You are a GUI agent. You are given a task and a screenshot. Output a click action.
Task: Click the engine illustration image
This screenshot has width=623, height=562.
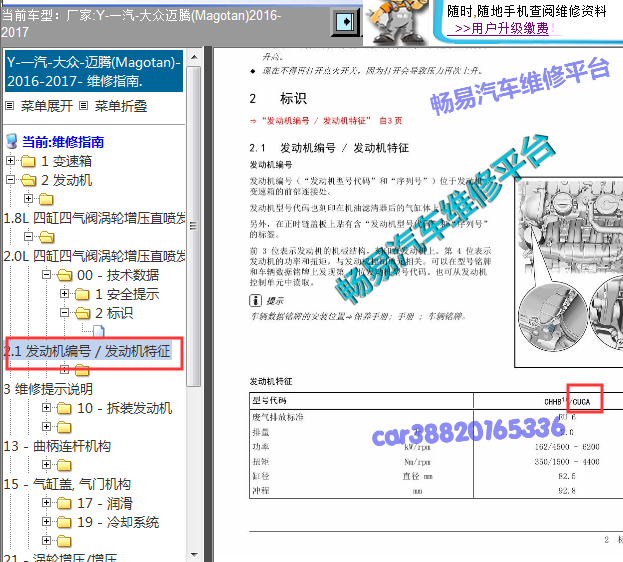coord(569,272)
